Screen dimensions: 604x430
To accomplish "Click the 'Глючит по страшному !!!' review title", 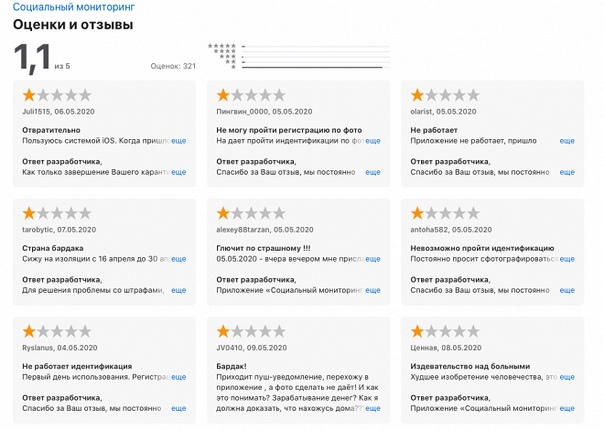I will pyautogui.click(x=263, y=248).
